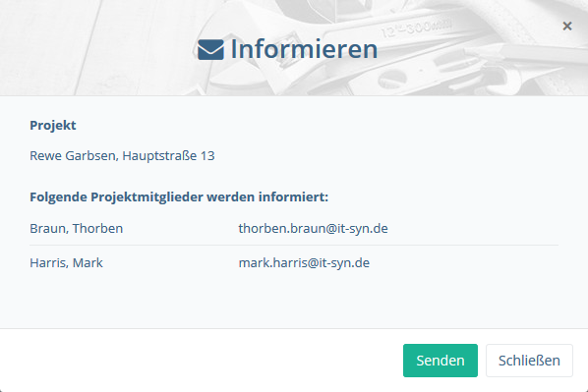Image resolution: width=588 pixels, height=392 pixels.
Task: Click email mark.harris@it-syn.de
Action: pos(304,262)
